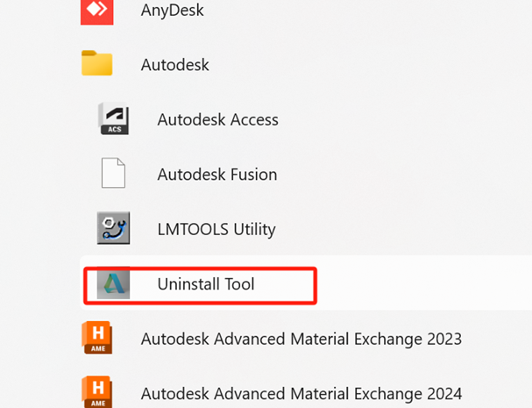Screen dimensions: 532x408
Task: Select the Autodesk Fusion text entry
Action: click(x=217, y=175)
